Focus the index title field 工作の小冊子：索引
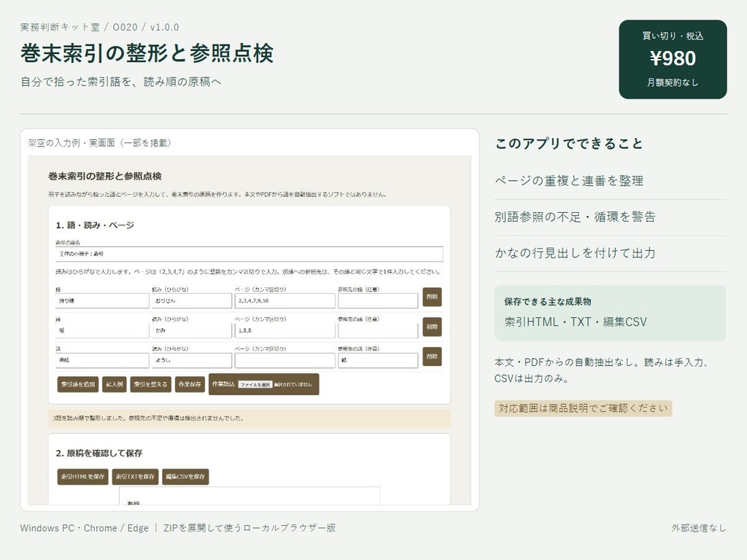 [249, 254]
